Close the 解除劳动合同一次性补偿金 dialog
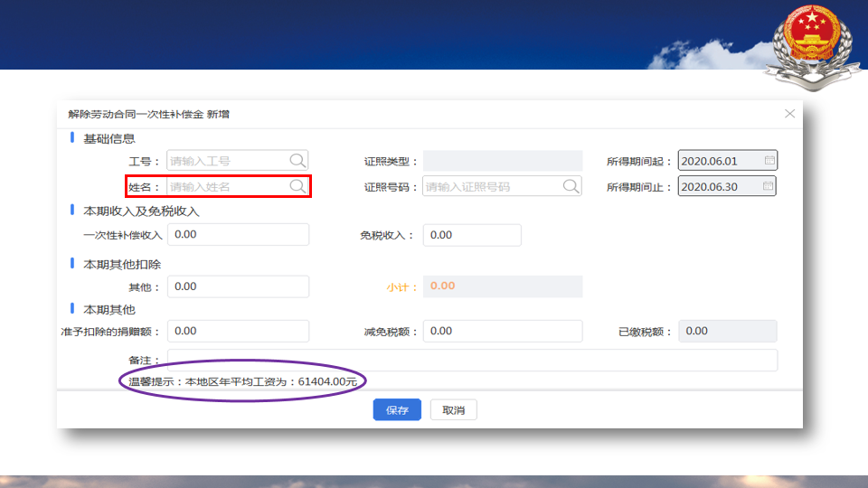 pos(790,114)
